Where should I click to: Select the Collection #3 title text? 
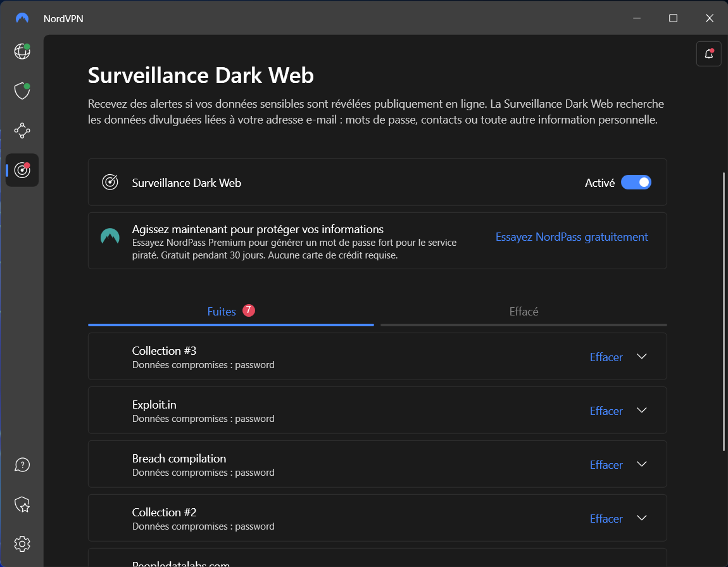coord(165,351)
